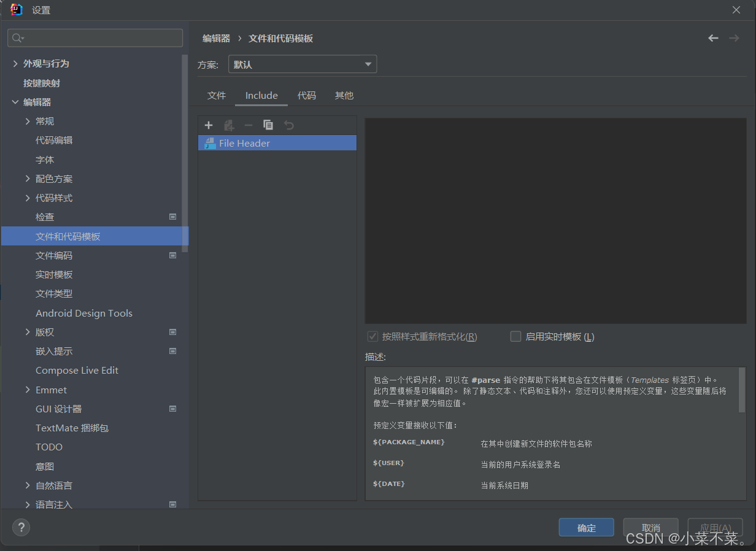This screenshot has width=756, height=551.
Task: Enable the 启用实时模板 checkbox
Action: click(x=515, y=336)
